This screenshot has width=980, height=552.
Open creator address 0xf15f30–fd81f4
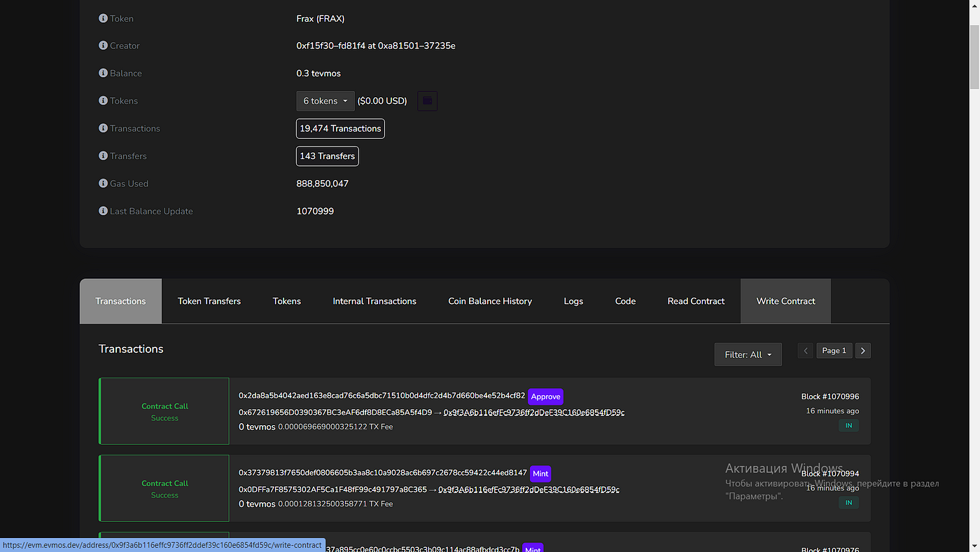331,46
